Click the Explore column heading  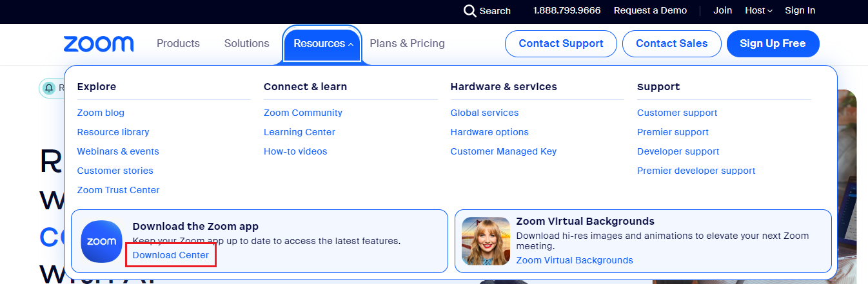pyautogui.click(x=97, y=86)
